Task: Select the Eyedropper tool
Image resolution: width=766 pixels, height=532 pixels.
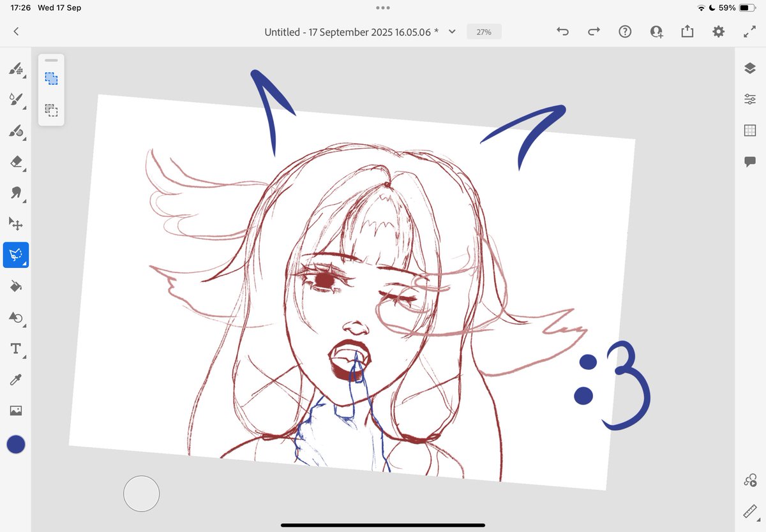Action: click(x=16, y=380)
